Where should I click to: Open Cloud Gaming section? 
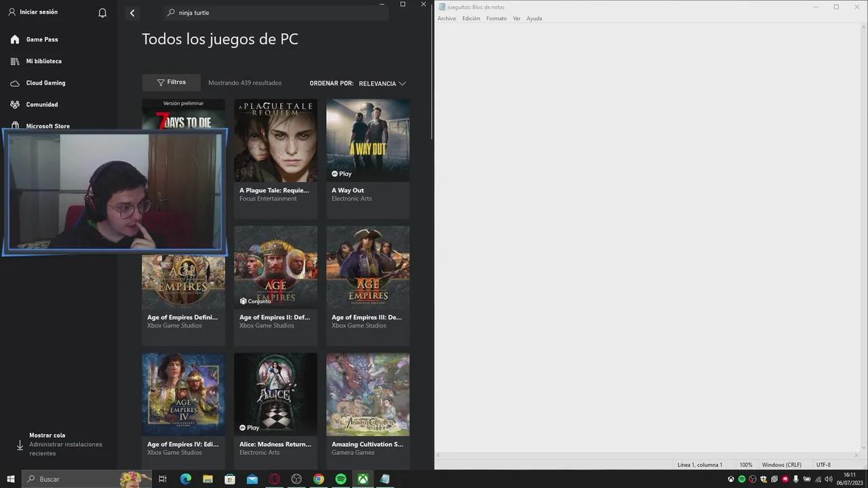click(x=45, y=83)
